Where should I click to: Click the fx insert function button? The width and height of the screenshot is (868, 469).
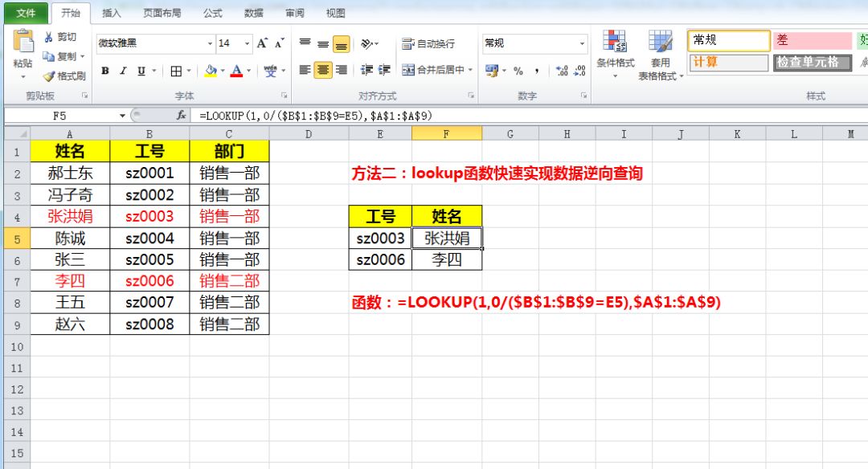click(181, 116)
